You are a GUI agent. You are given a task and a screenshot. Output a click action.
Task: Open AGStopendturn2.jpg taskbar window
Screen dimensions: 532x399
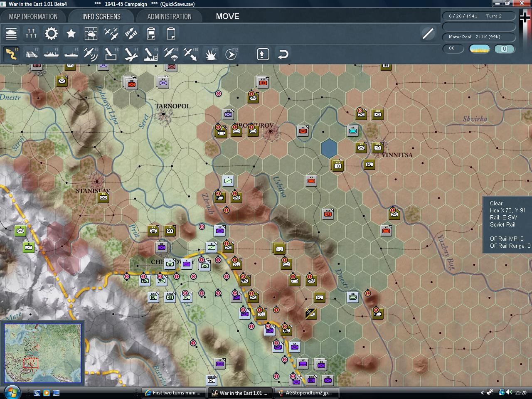(306, 393)
